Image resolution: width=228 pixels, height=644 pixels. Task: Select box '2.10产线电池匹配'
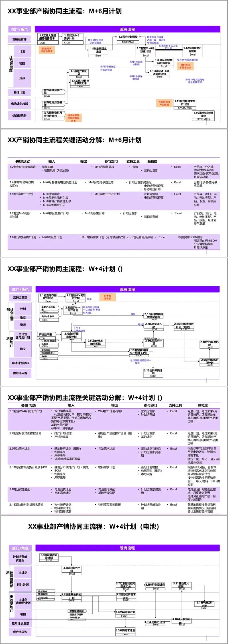(x=209, y=344)
